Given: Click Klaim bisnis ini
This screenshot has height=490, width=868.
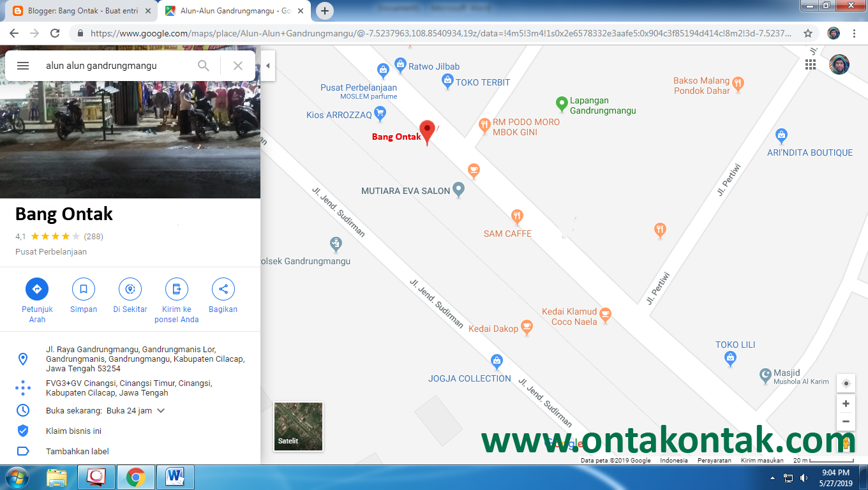Looking at the screenshot, I should point(73,431).
